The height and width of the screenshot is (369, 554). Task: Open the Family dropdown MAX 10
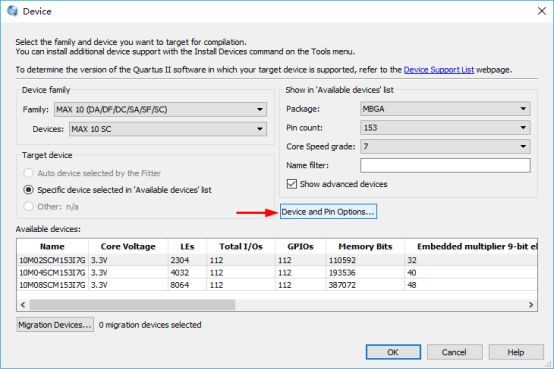click(160, 110)
